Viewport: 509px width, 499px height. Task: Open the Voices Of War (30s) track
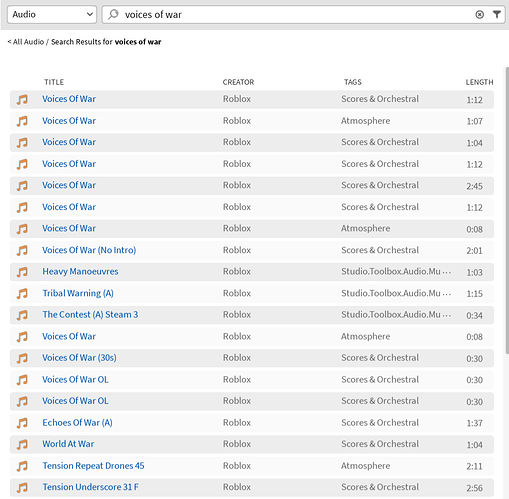point(79,358)
